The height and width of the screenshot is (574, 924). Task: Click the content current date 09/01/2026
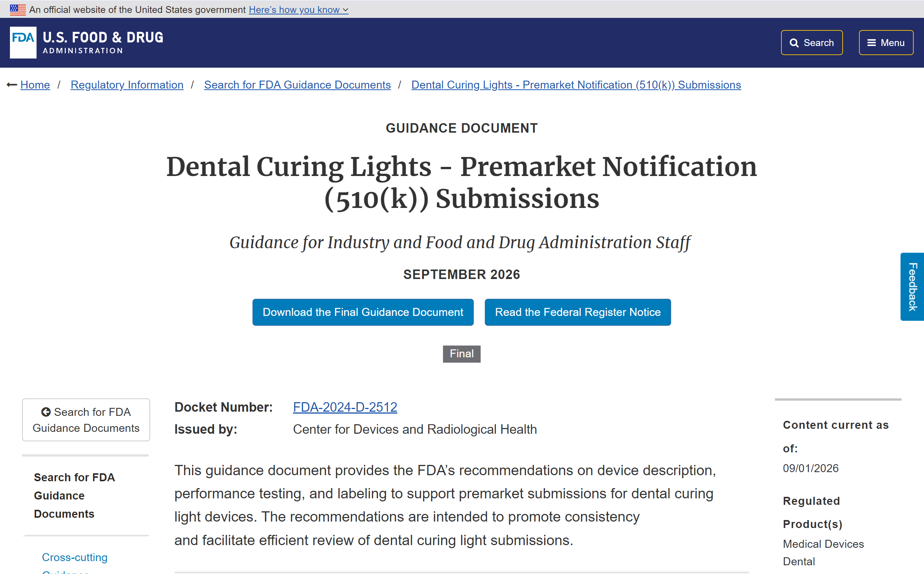pyautogui.click(x=811, y=468)
